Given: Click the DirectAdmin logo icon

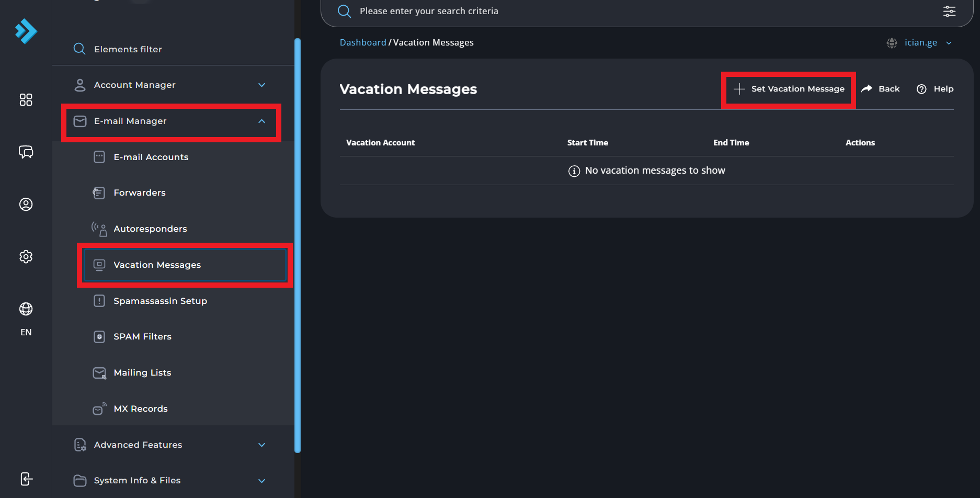Looking at the screenshot, I should [x=26, y=31].
